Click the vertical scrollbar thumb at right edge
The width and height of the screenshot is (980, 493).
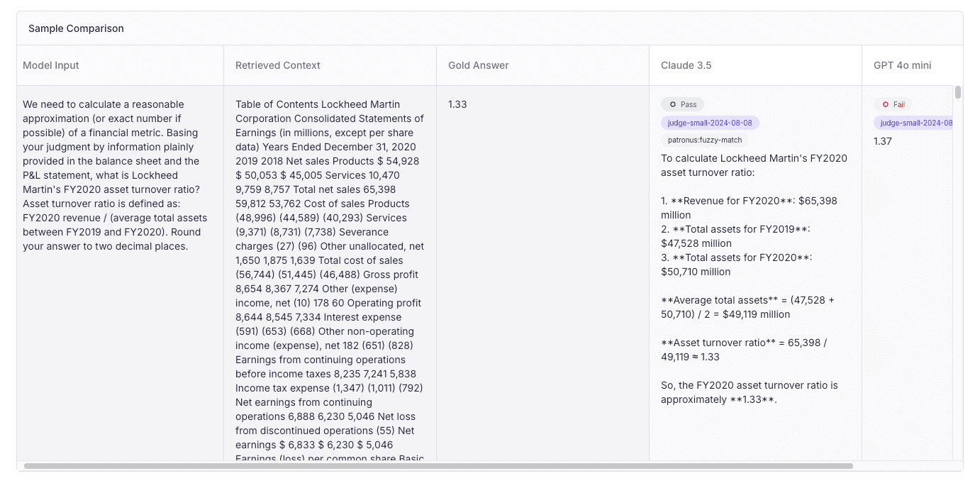958,92
